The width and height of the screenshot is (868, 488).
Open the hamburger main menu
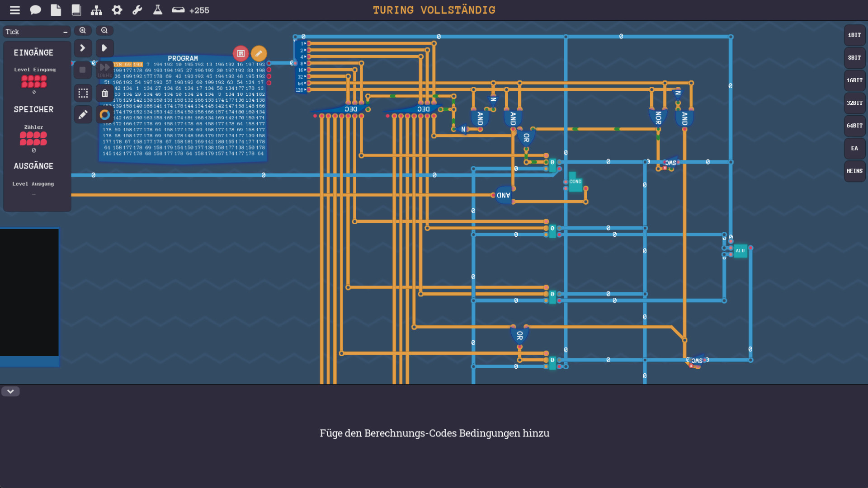tap(15, 10)
